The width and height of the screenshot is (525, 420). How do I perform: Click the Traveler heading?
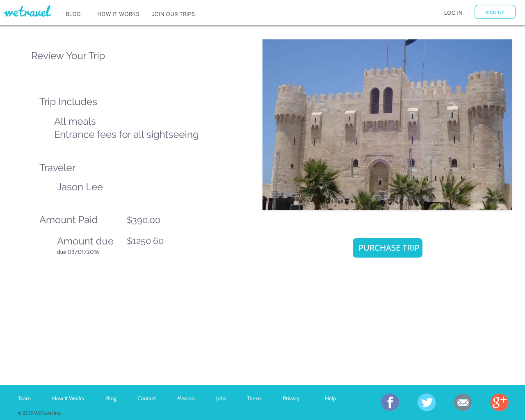click(x=57, y=168)
